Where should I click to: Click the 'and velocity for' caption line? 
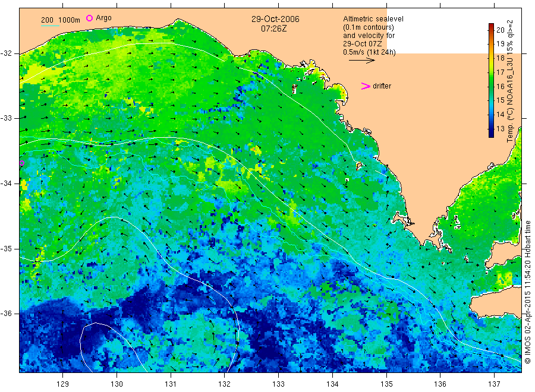coord(369,36)
